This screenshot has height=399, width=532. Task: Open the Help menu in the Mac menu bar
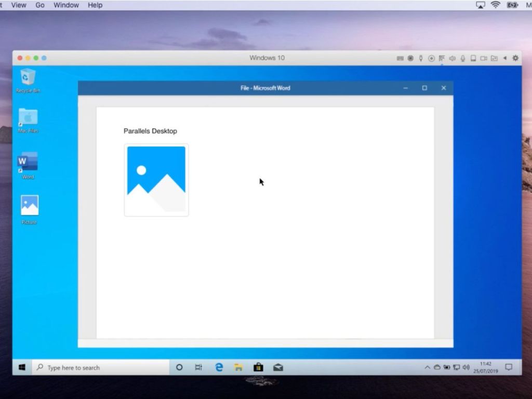pos(95,5)
